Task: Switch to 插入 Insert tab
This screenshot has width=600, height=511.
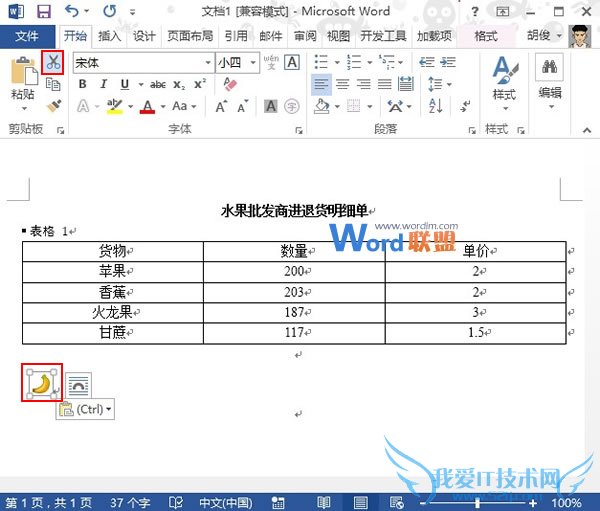Action: click(110, 36)
